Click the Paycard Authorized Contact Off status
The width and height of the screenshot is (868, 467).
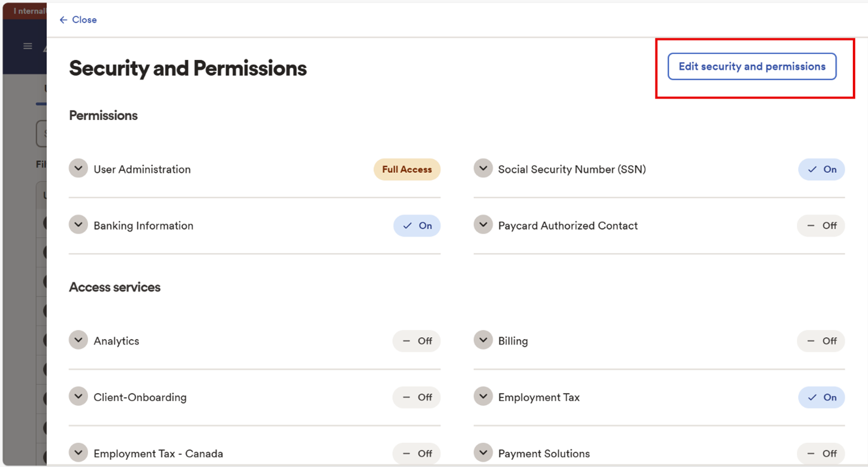821,226
